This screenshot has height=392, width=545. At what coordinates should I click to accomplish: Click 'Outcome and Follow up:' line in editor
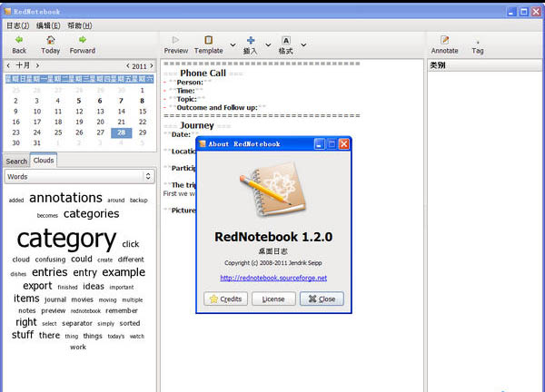(x=217, y=108)
